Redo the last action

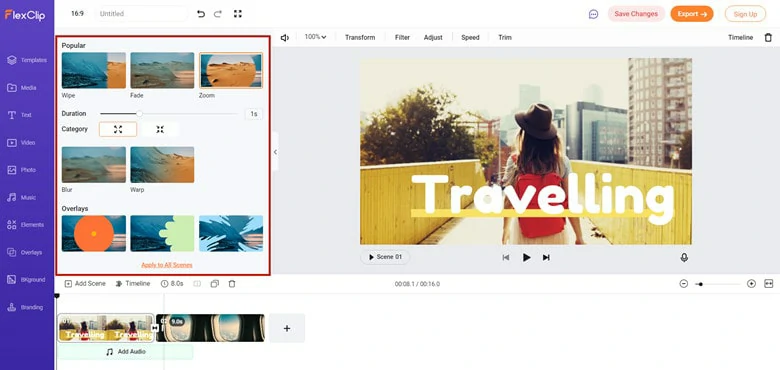218,14
